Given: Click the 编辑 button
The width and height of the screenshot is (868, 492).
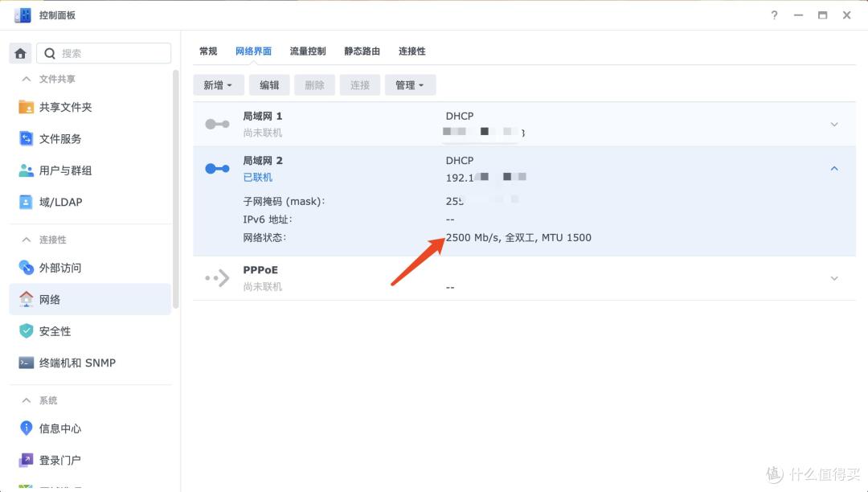Looking at the screenshot, I should coord(269,85).
